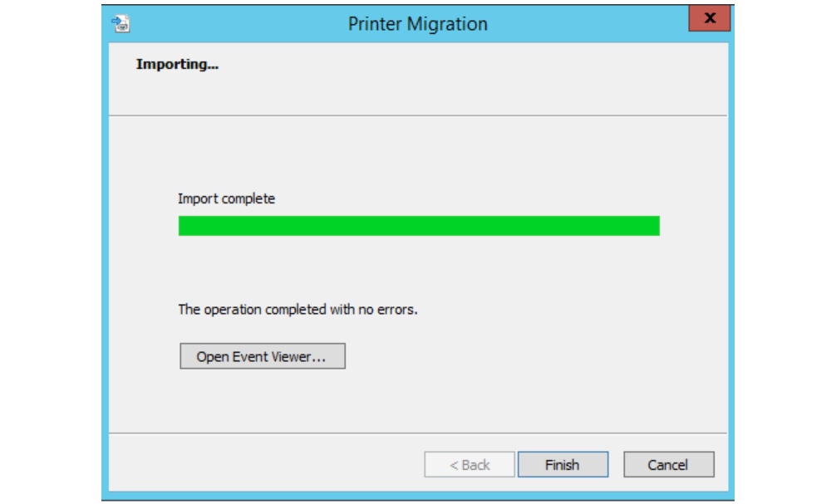This screenshot has height=504, width=831.
Task: Click the Cancel button
Action: 669,464
